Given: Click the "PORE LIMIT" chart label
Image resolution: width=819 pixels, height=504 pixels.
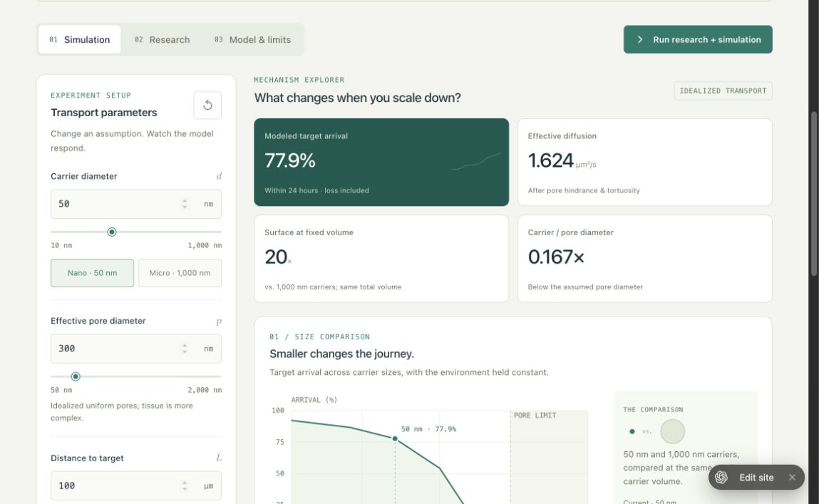Looking at the screenshot, I should tap(535, 415).
